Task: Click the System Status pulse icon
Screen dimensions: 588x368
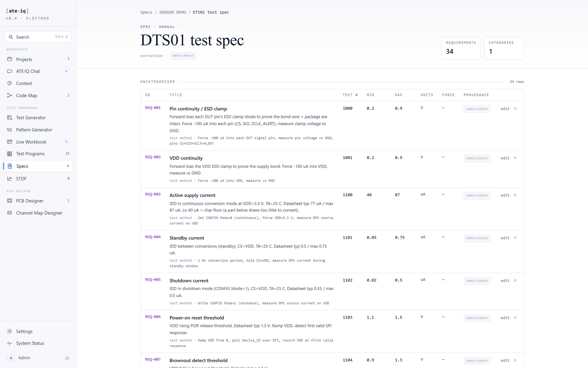Action: (10, 343)
